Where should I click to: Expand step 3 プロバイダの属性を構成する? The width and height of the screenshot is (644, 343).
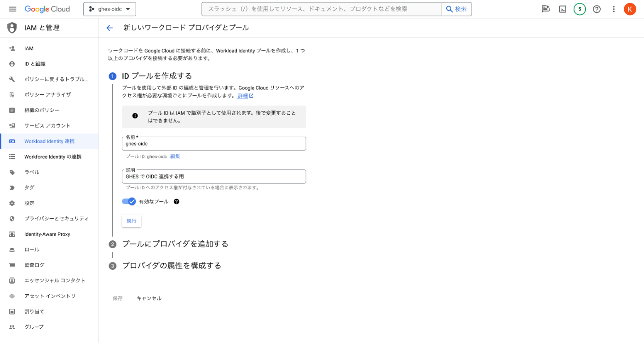click(172, 266)
